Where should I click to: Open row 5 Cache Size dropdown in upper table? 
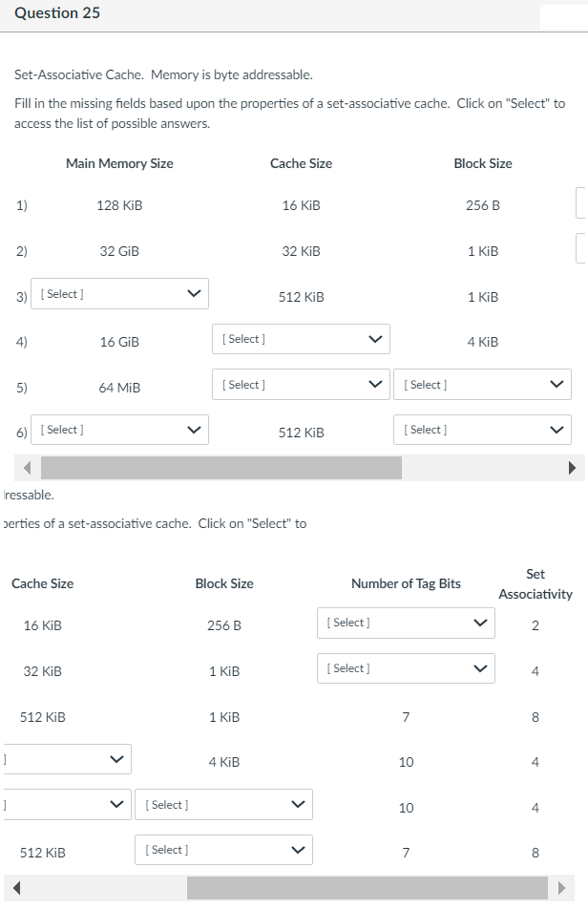301,385
